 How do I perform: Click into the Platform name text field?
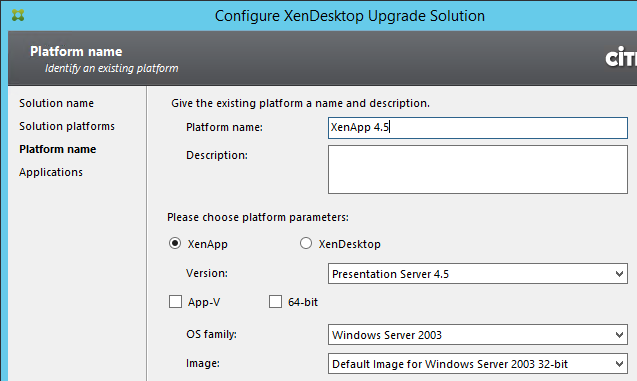click(x=478, y=128)
